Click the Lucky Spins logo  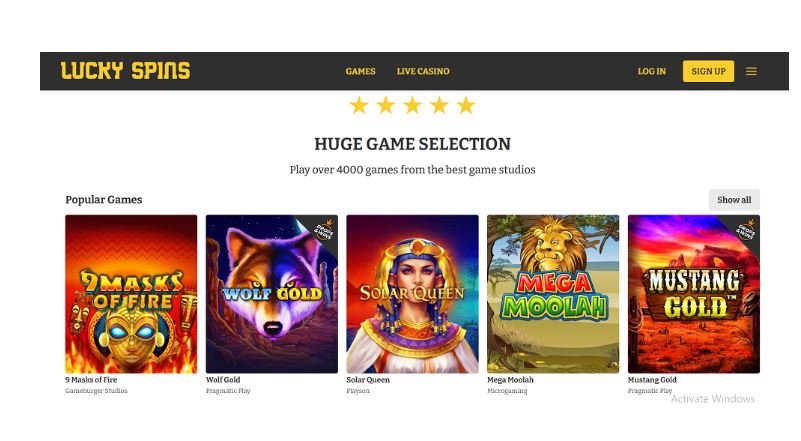point(126,71)
